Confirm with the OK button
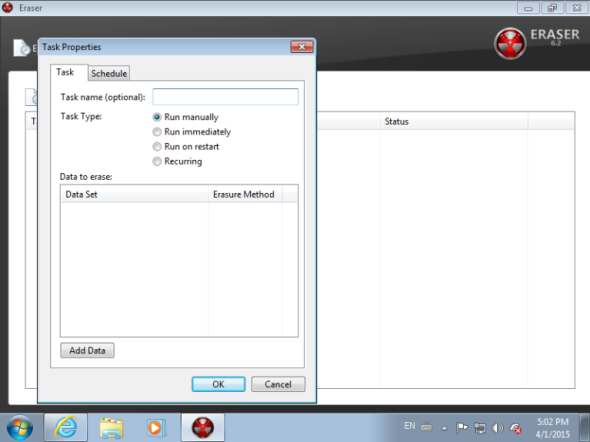The image size is (590, 442). [219, 384]
